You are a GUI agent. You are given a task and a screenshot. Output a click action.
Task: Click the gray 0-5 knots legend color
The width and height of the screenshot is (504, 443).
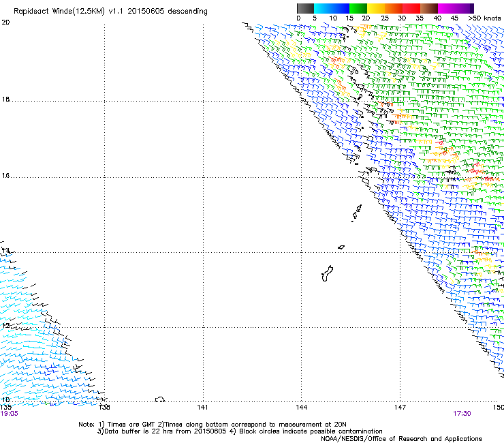click(305, 8)
